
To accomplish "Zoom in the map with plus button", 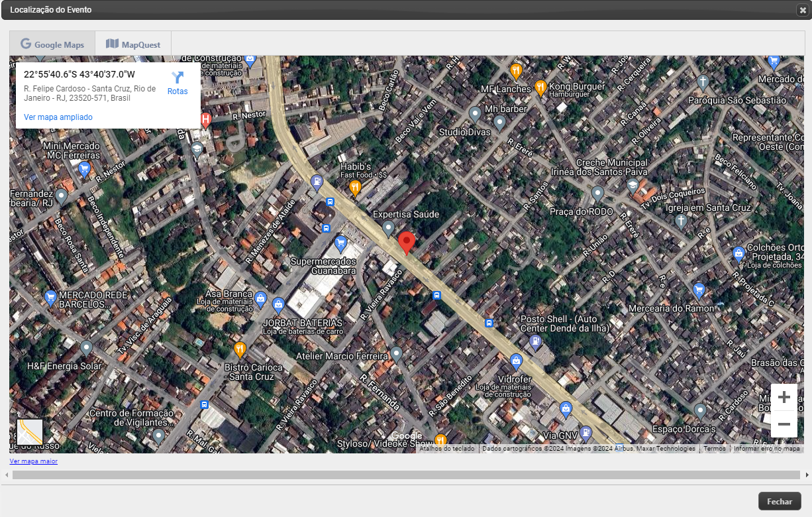I will [x=784, y=397].
